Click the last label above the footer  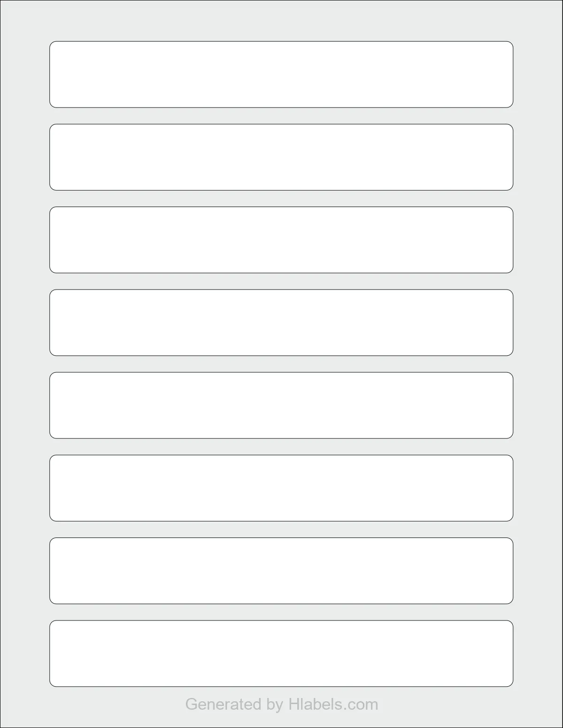pos(281,653)
